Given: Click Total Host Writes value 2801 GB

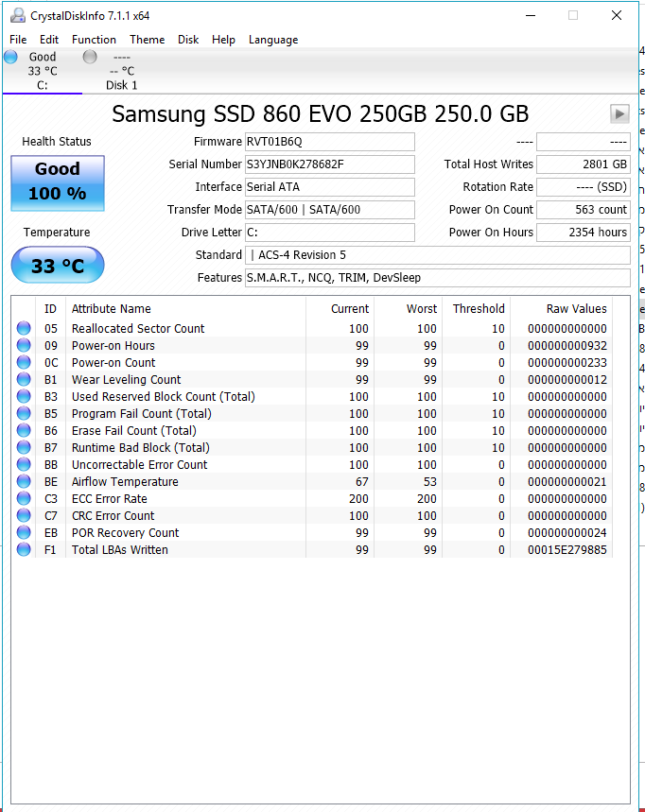Looking at the screenshot, I should click(584, 164).
